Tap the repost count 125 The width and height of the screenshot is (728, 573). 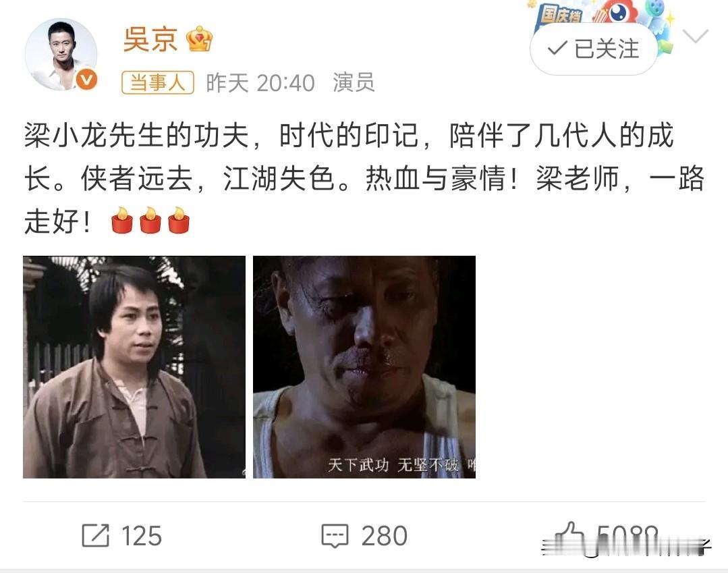click(142, 536)
